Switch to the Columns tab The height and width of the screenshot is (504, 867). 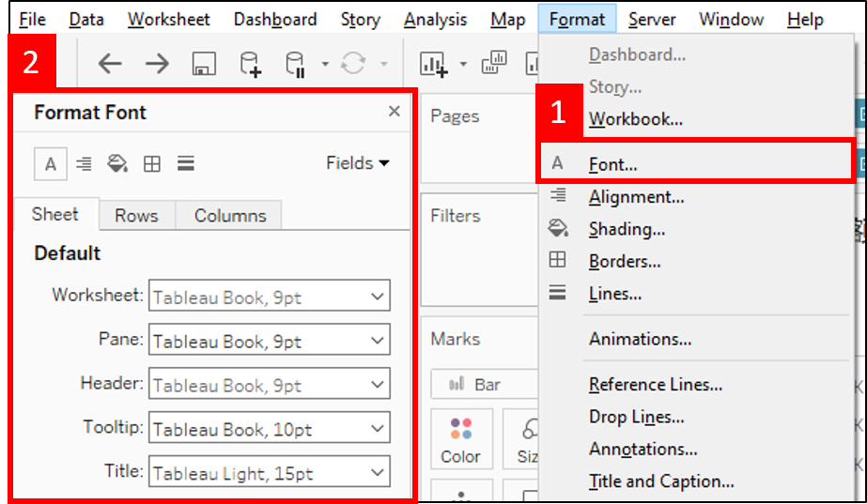230,215
